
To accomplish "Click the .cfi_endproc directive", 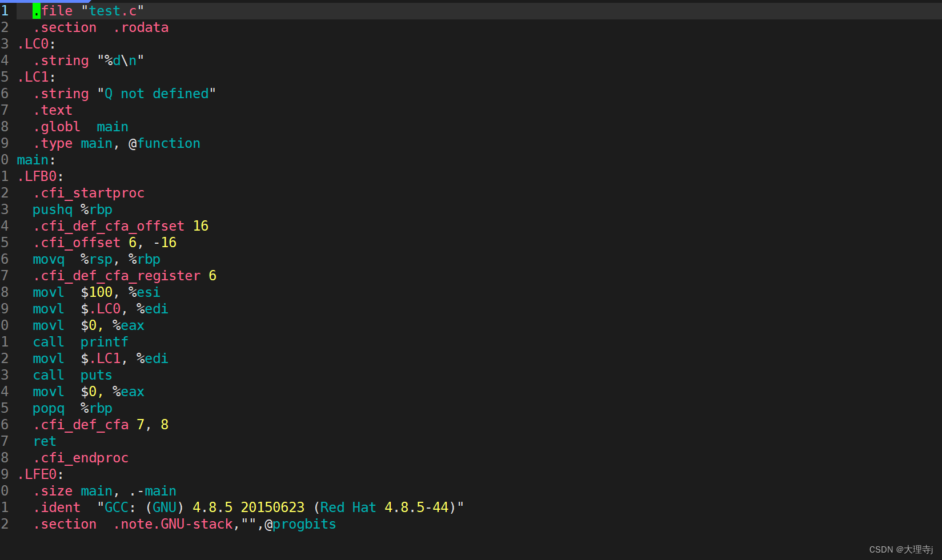I will pos(81,458).
